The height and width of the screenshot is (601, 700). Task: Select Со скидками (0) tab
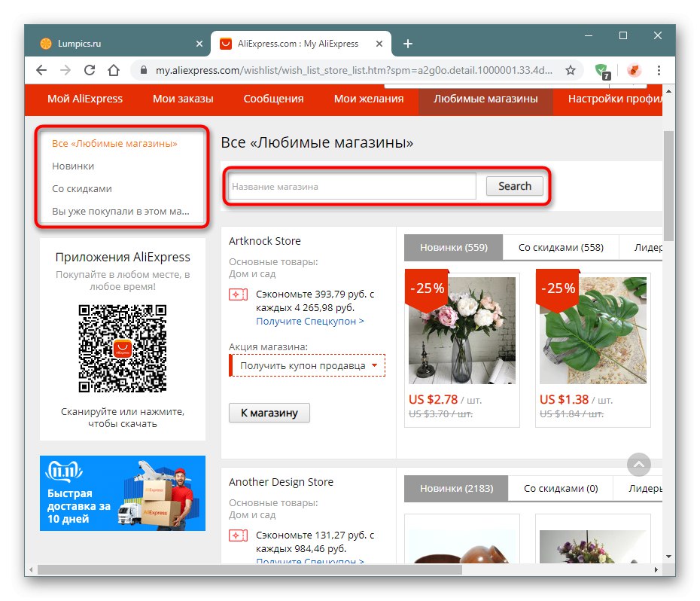click(561, 488)
